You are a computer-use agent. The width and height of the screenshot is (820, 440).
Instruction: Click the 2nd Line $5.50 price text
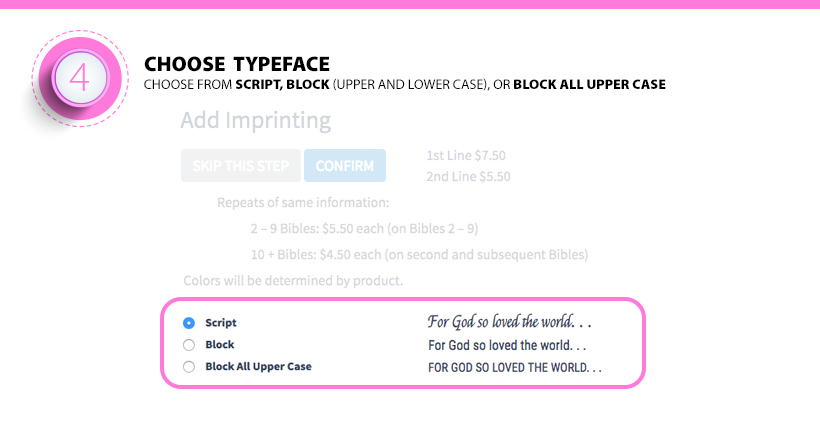point(468,176)
